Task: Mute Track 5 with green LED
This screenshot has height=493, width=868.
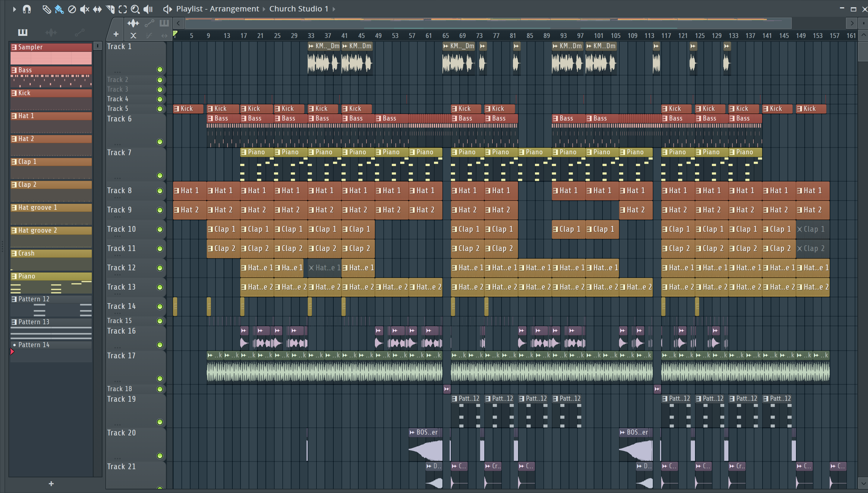Action: [160, 109]
